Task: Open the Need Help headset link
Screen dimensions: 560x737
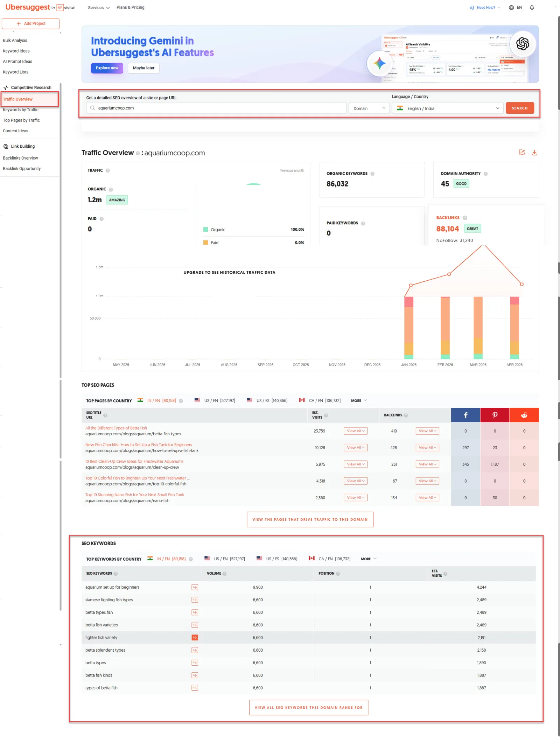Action: (485, 7)
